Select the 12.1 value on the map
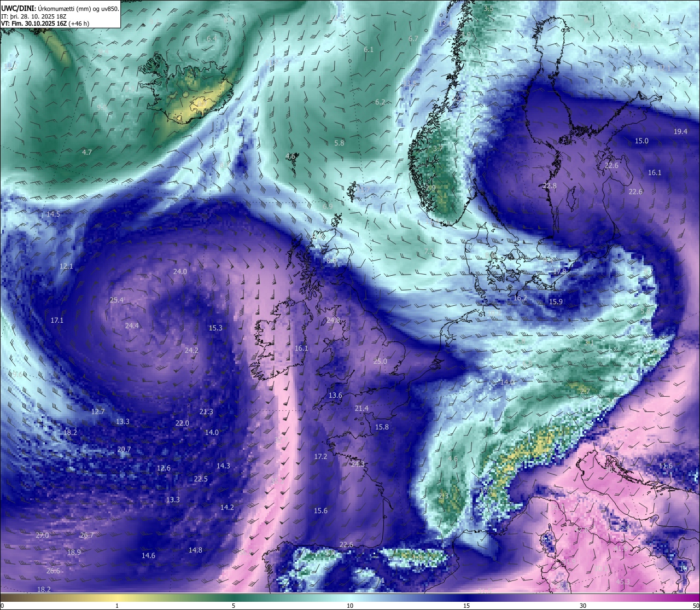The image size is (700, 610). click(x=66, y=266)
